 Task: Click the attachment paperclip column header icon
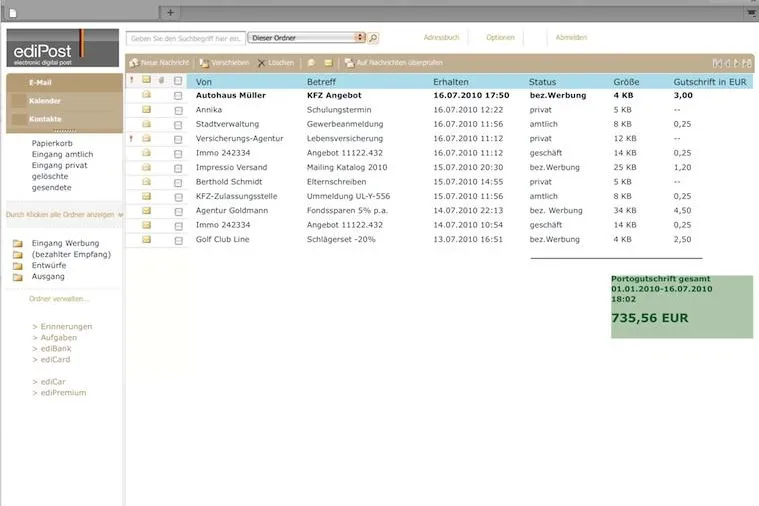point(162,80)
